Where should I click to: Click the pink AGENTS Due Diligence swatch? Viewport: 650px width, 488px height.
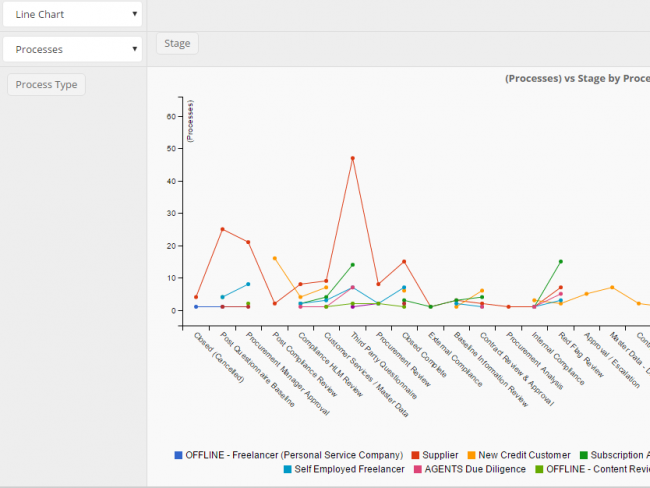point(418,469)
